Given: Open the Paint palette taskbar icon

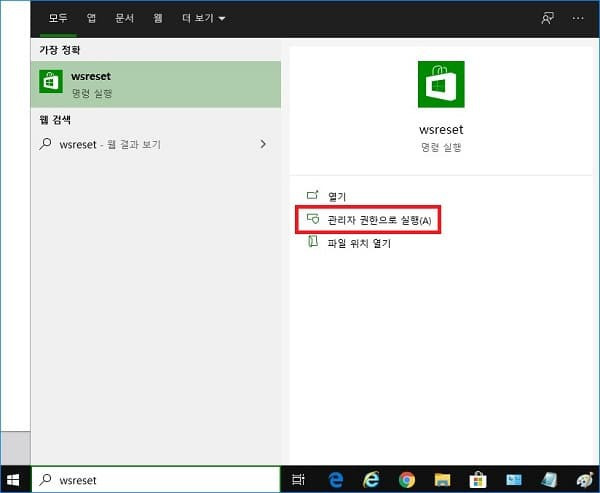Looking at the screenshot, I should point(585,480).
